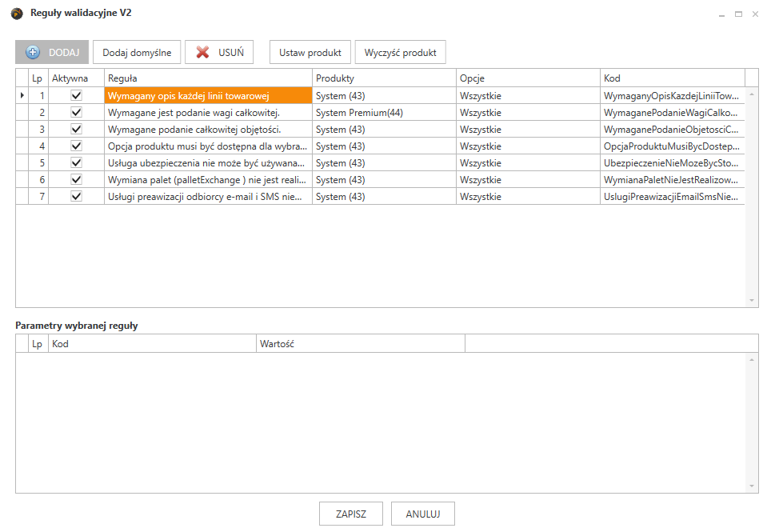Screen dimensions: 771x532
Task: Disable the active checkbox for rule 5
Action: tap(76, 162)
